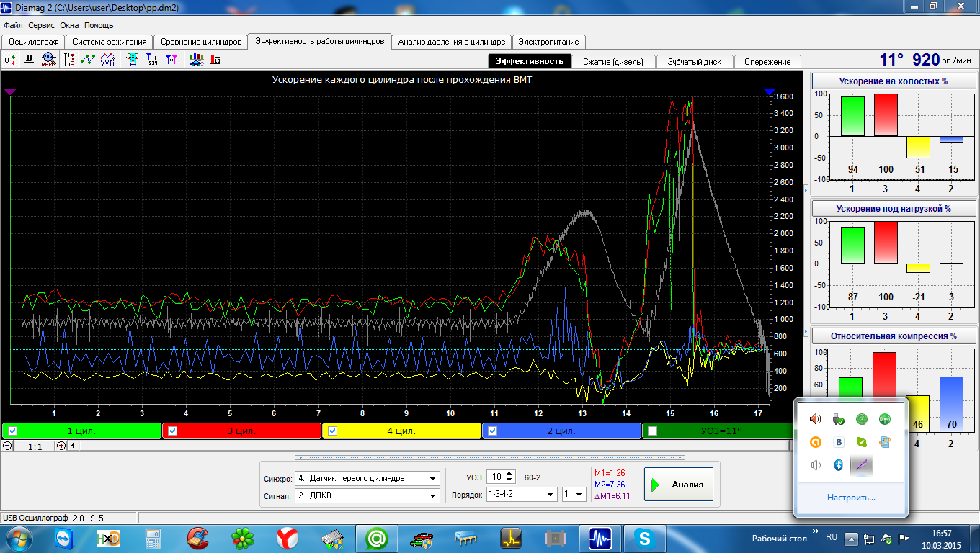Toggle the 1 цил. checkbox

click(12, 431)
